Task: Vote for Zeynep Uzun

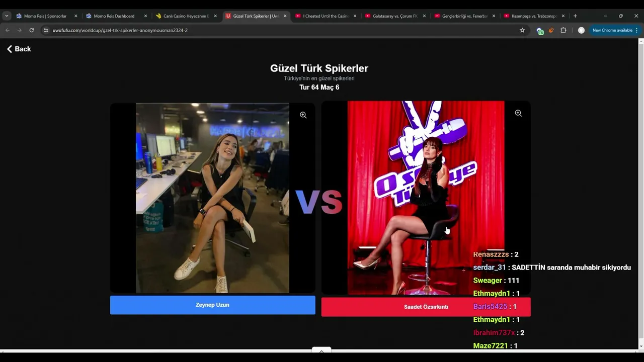Action: click(213, 305)
